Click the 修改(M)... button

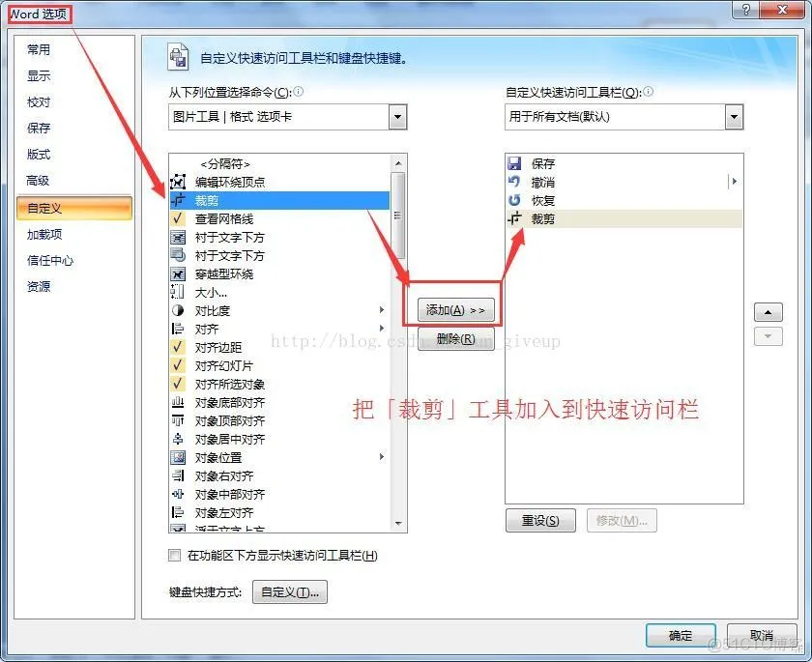coord(622,520)
